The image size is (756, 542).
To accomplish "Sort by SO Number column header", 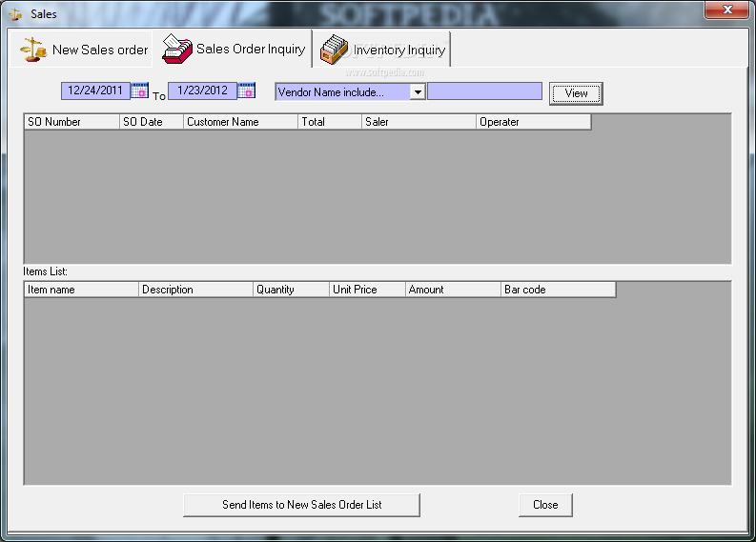I will click(72, 122).
